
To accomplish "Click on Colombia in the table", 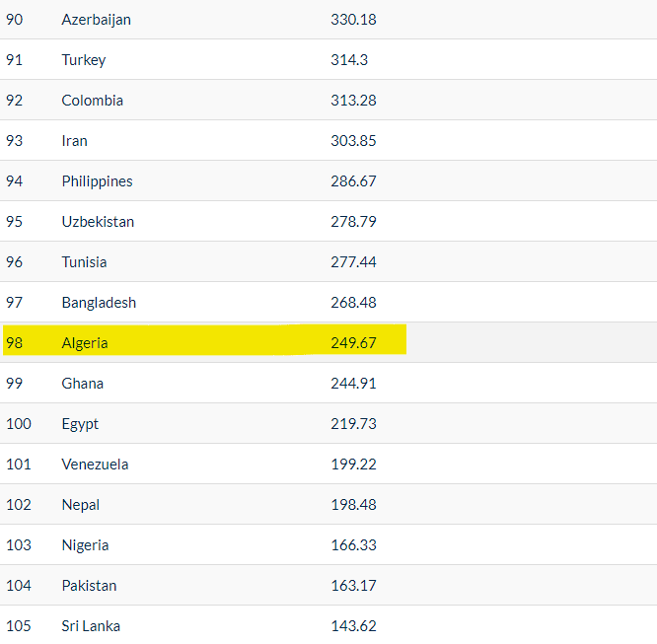I will point(92,101).
